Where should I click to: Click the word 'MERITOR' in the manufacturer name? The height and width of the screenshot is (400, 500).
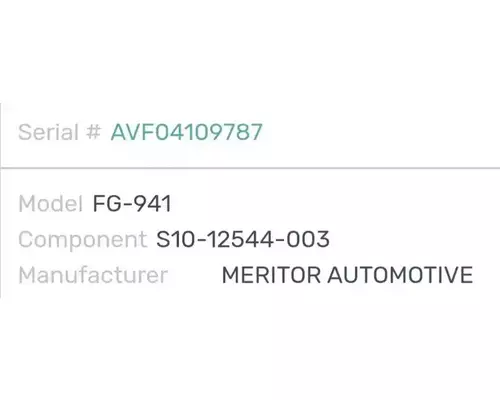click(271, 275)
